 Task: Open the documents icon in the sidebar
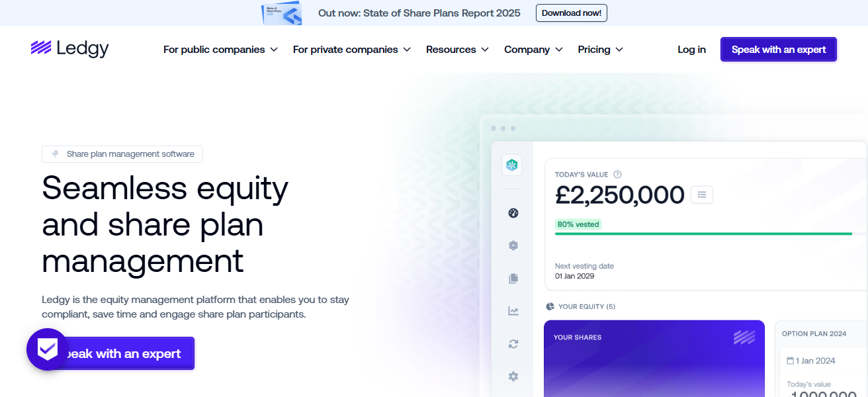(x=513, y=279)
